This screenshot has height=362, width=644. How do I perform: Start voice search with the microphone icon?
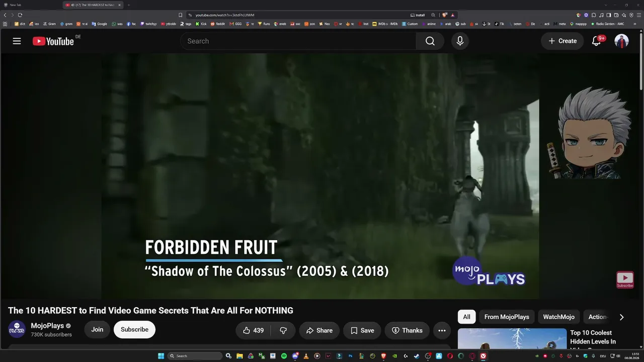pos(460,41)
